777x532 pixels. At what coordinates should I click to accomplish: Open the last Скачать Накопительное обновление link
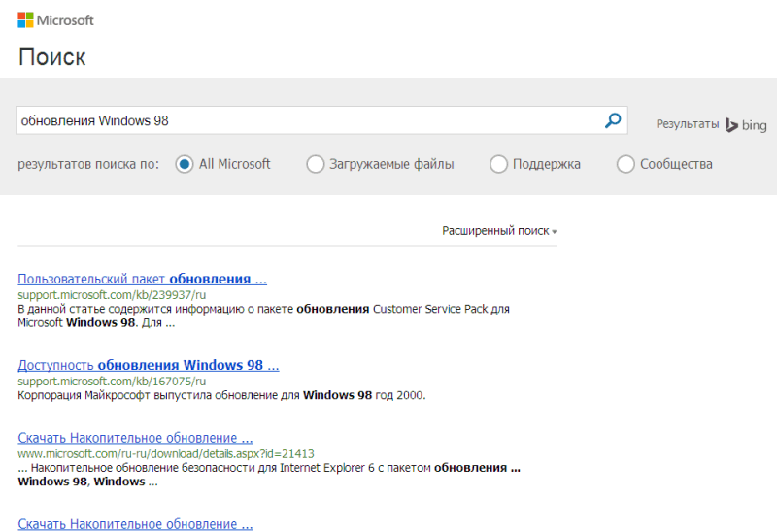pyautogui.click(x=135, y=524)
